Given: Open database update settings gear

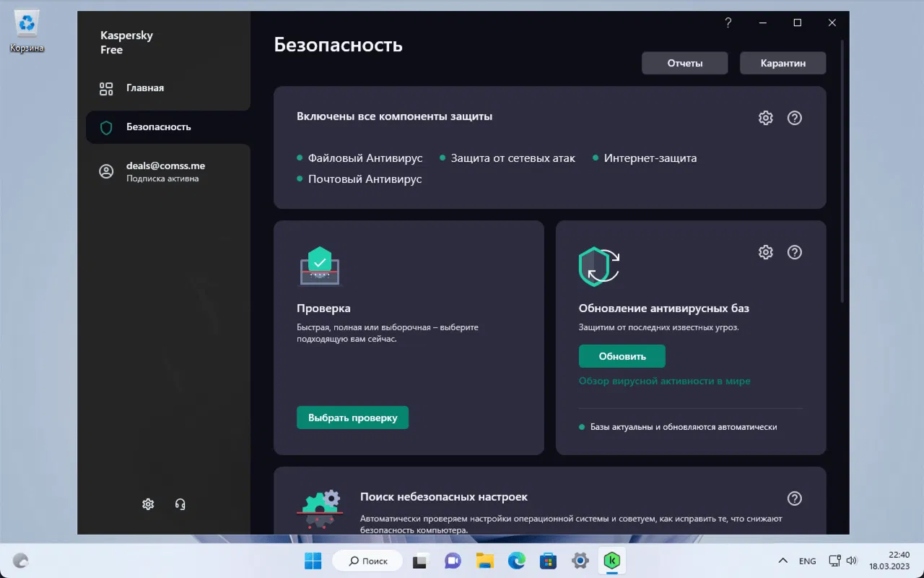Looking at the screenshot, I should [x=766, y=252].
